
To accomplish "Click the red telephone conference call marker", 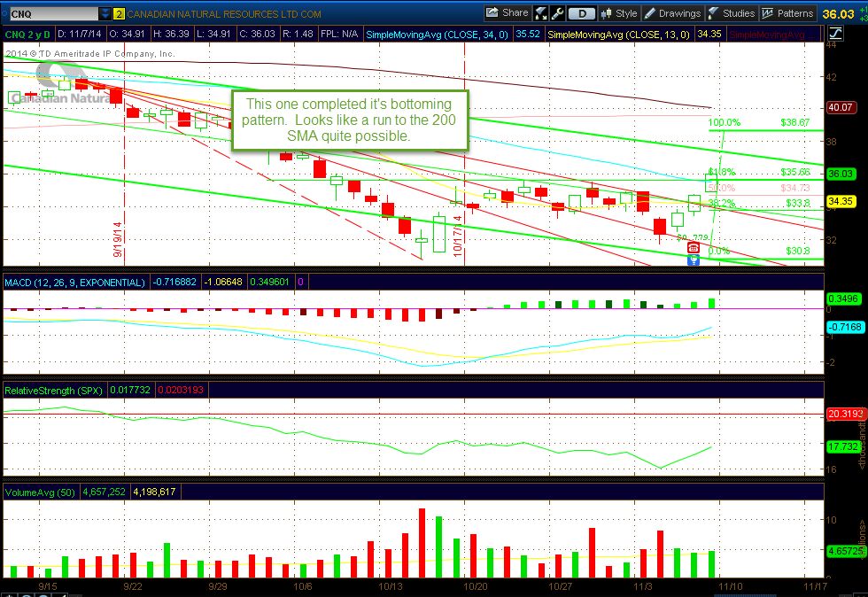I will tap(693, 247).
